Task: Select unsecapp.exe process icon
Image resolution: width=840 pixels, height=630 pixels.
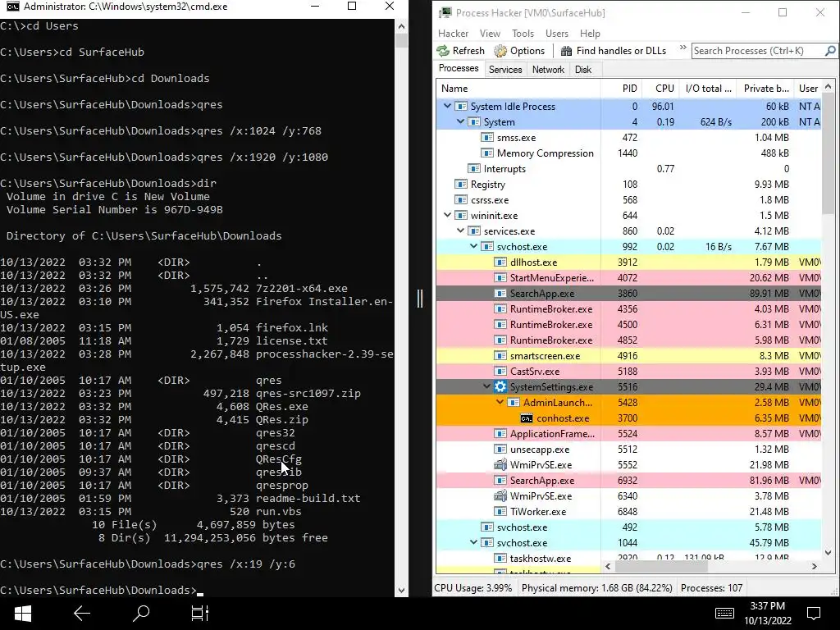Action: tap(500, 450)
